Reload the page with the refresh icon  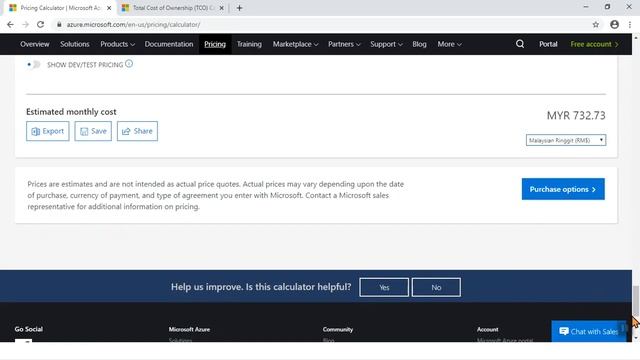[40, 24]
